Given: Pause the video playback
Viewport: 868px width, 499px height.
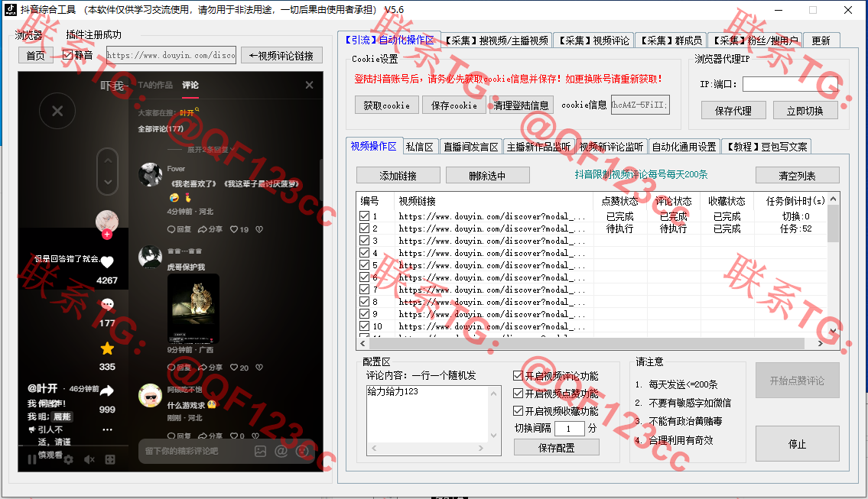Looking at the screenshot, I should point(31,460).
